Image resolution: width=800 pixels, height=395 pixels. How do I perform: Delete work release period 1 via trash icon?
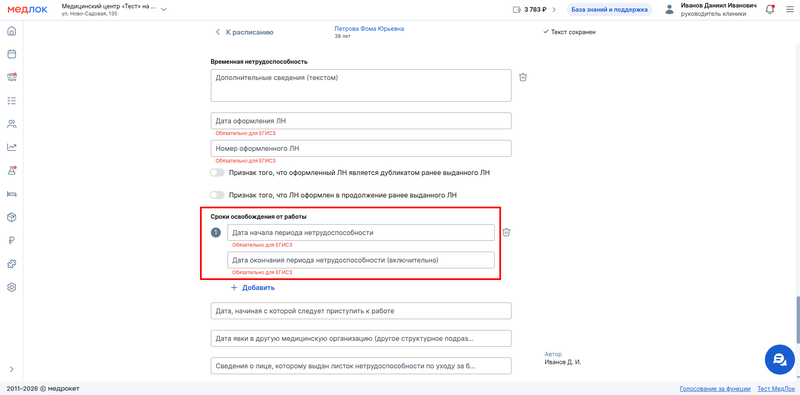[506, 232]
